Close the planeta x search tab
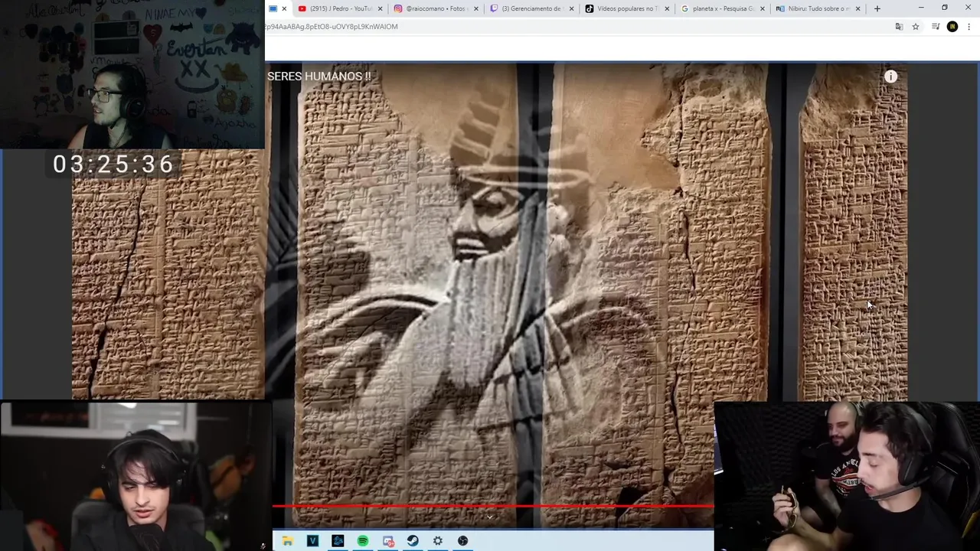980x551 pixels. [763, 8]
